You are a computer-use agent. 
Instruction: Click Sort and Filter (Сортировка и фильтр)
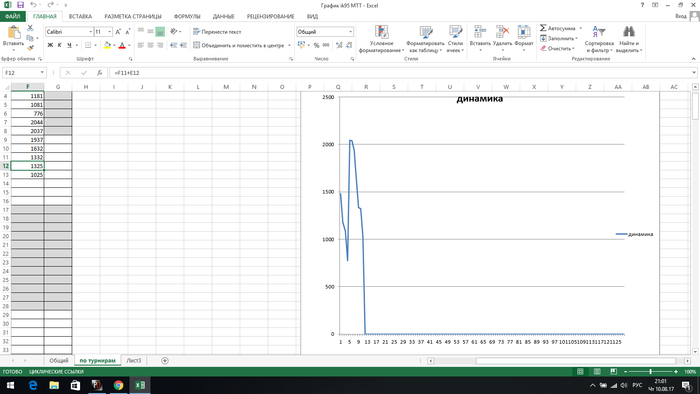(x=599, y=39)
